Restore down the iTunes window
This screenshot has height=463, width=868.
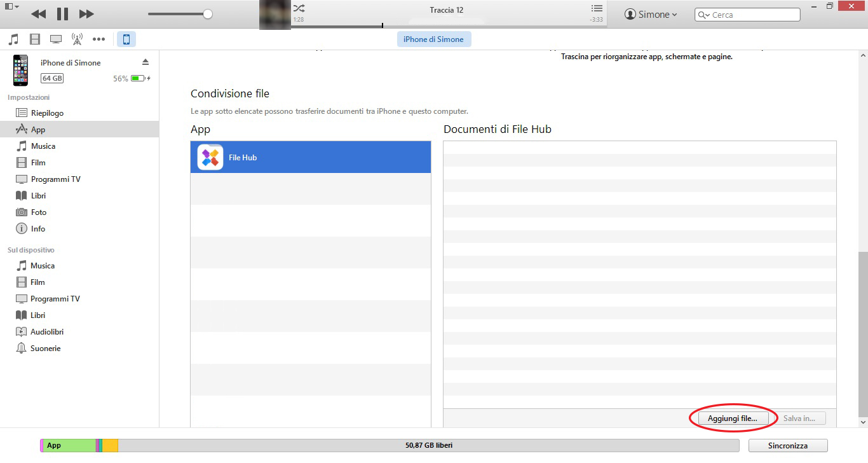click(830, 6)
